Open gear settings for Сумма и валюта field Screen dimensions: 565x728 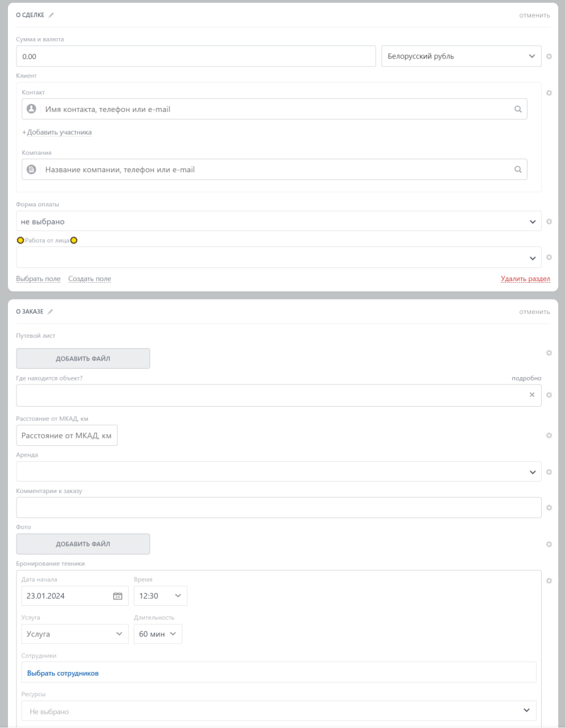tap(549, 57)
